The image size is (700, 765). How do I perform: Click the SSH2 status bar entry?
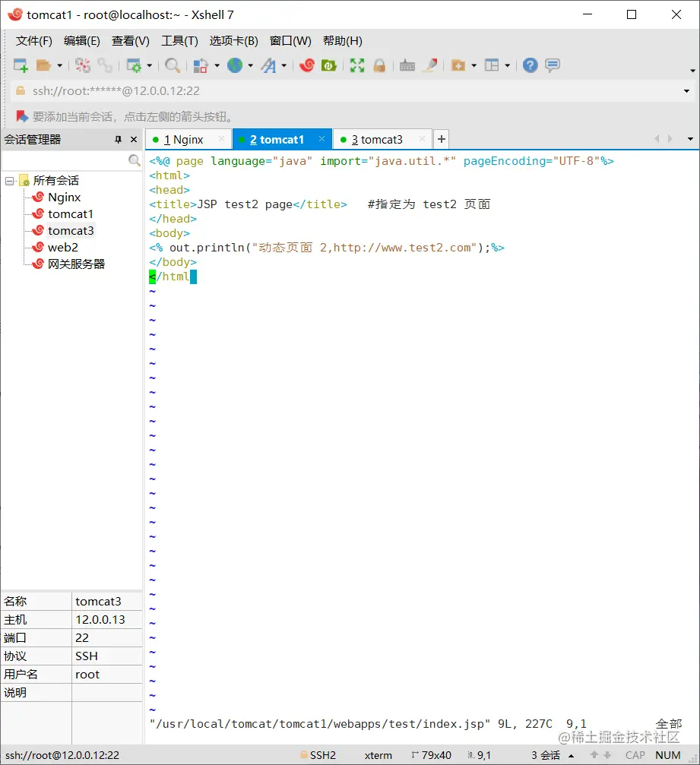pyautogui.click(x=318, y=755)
